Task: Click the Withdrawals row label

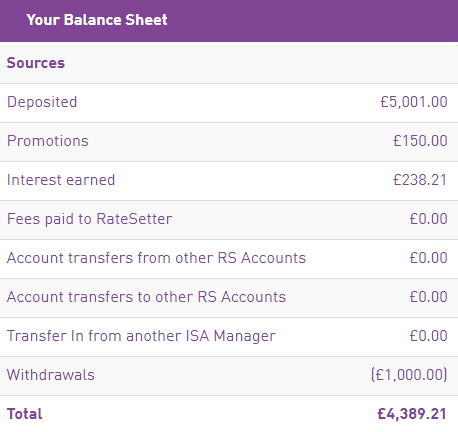Action: point(51,375)
